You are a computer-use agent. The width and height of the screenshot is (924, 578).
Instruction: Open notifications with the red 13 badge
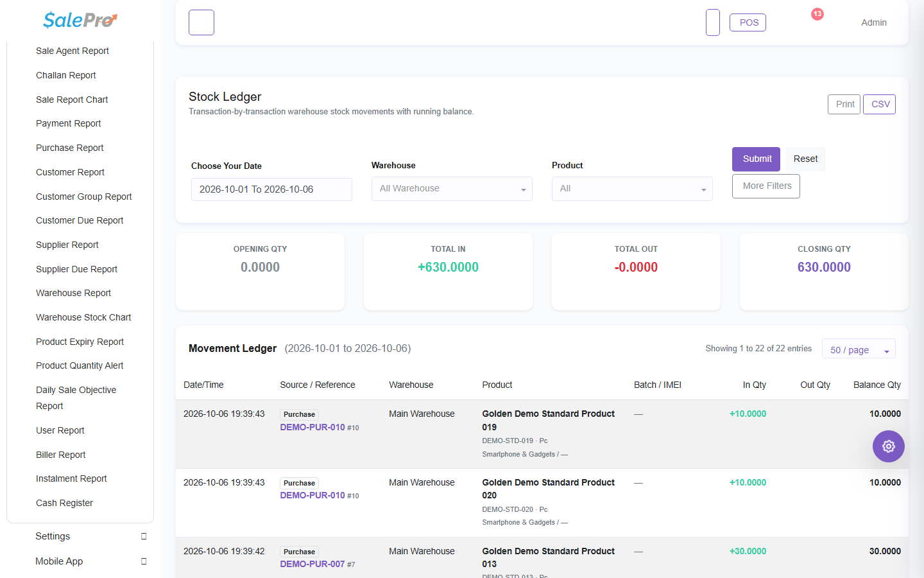pos(817,14)
